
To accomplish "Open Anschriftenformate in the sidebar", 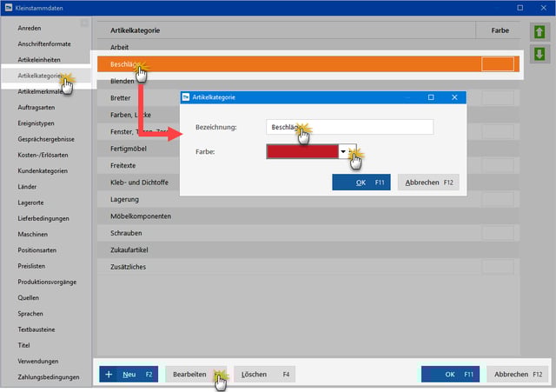I will click(x=43, y=43).
